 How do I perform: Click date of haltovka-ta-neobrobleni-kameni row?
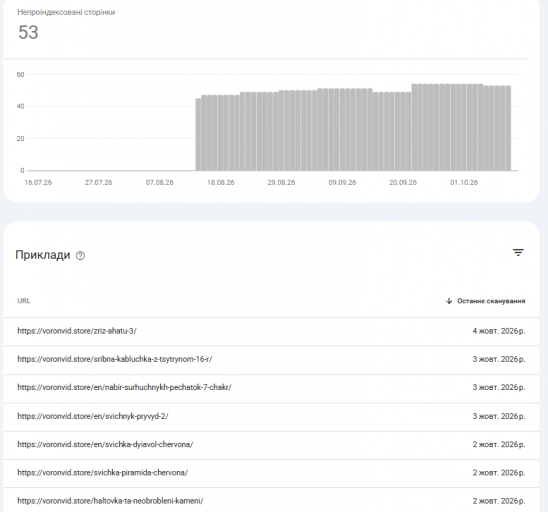[x=499, y=501]
